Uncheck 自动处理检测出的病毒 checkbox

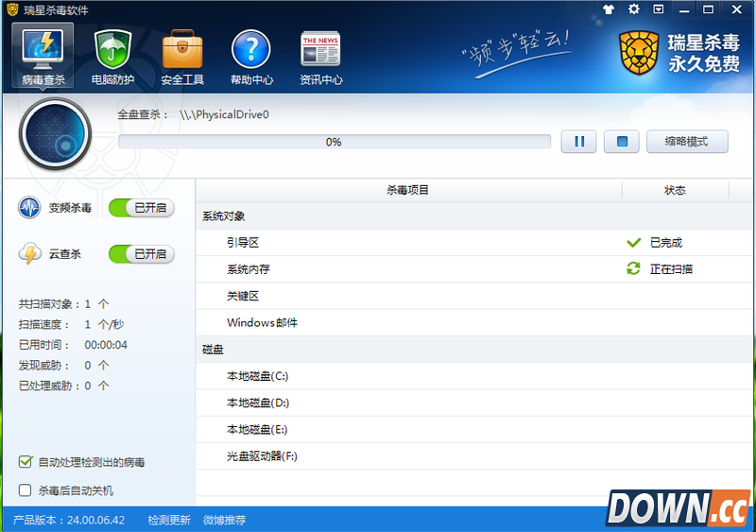pyautogui.click(x=26, y=462)
